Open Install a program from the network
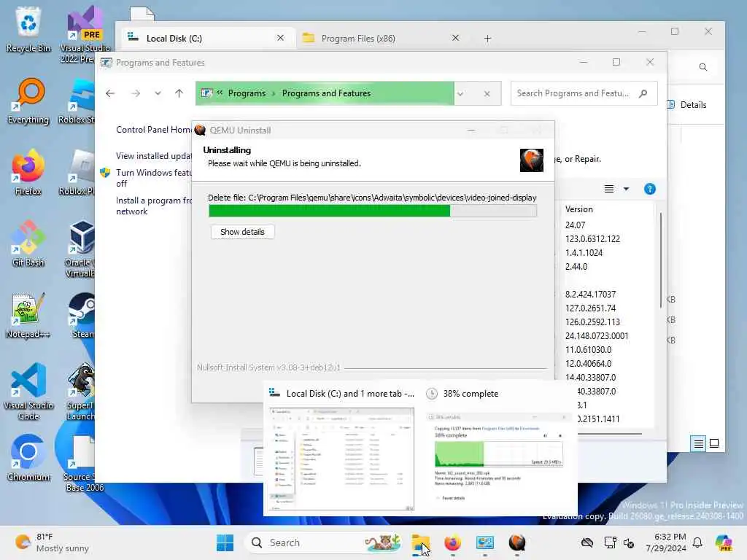The height and width of the screenshot is (560, 747). click(153, 206)
